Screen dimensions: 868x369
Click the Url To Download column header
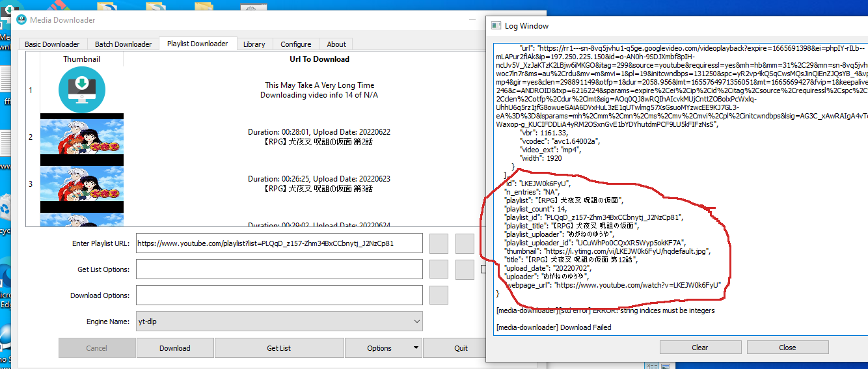pyautogui.click(x=319, y=59)
